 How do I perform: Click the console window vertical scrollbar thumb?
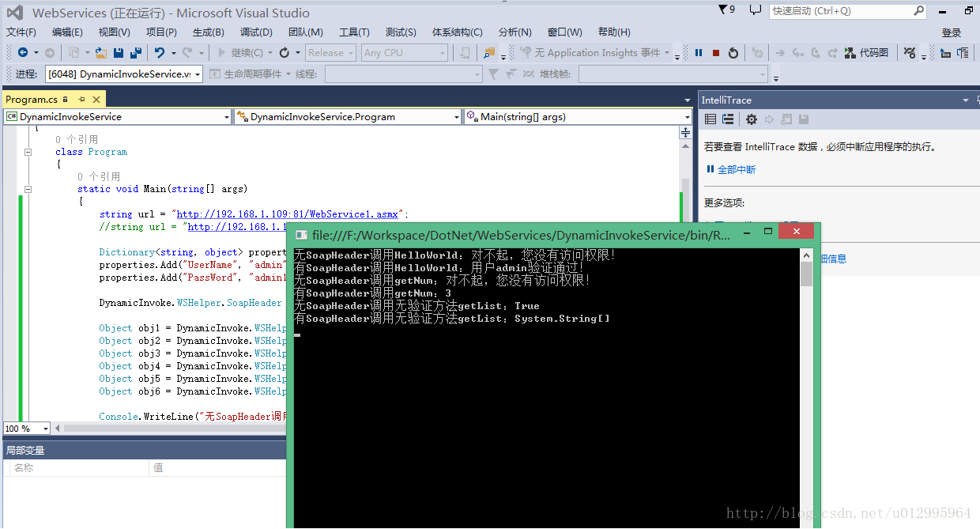[806, 274]
